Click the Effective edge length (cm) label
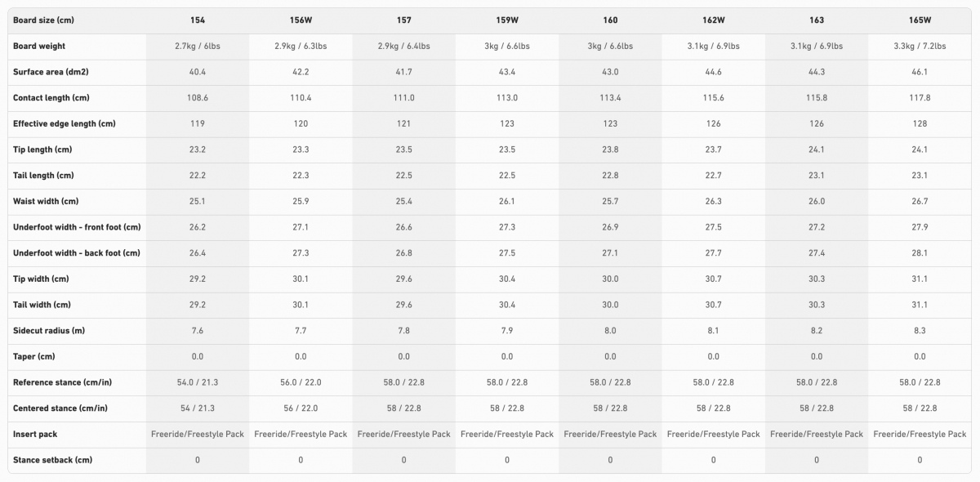This screenshot has height=482, width=980. (65, 124)
